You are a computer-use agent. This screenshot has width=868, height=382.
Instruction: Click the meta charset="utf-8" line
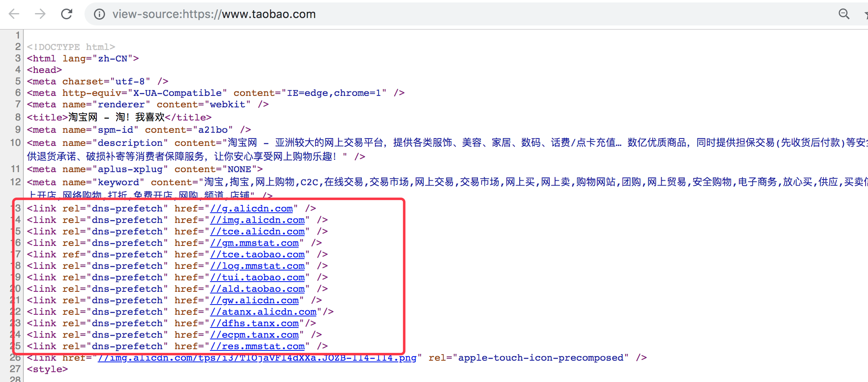point(98,82)
